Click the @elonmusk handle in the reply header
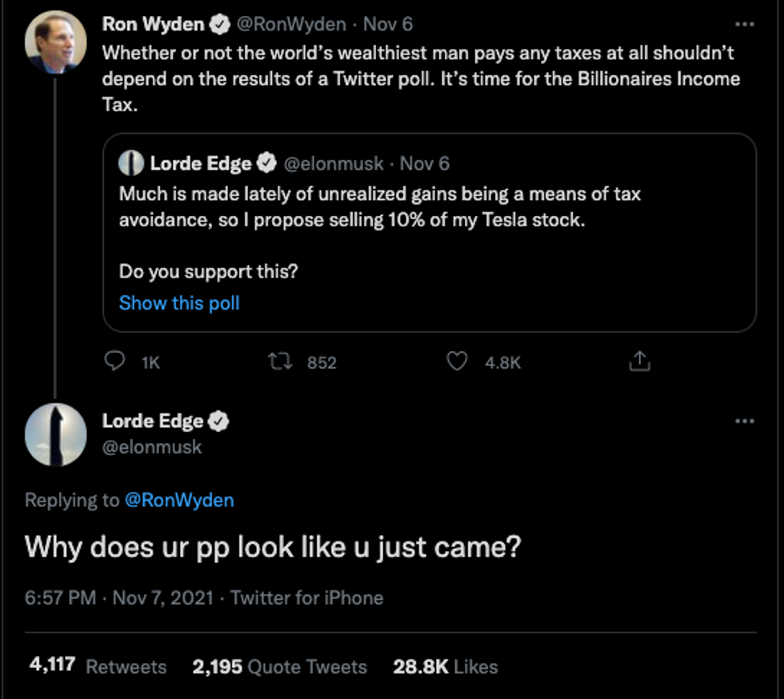 click(x=152, y=447)
